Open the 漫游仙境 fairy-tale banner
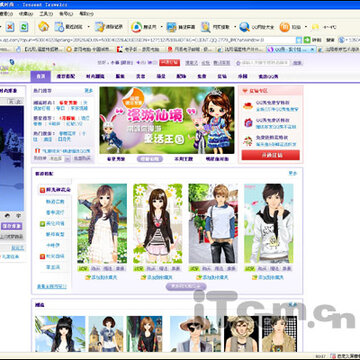This screenshot has height=360, width=360. (x=167, y=120)
